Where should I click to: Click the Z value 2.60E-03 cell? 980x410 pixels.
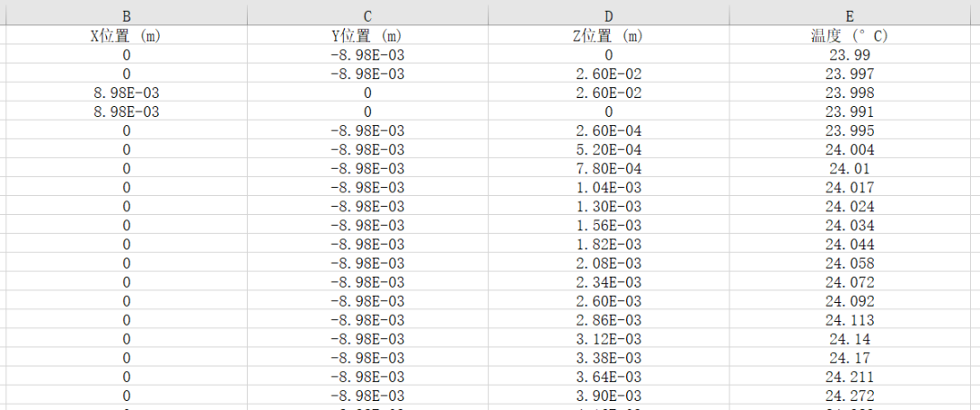(x=608, y=301)
